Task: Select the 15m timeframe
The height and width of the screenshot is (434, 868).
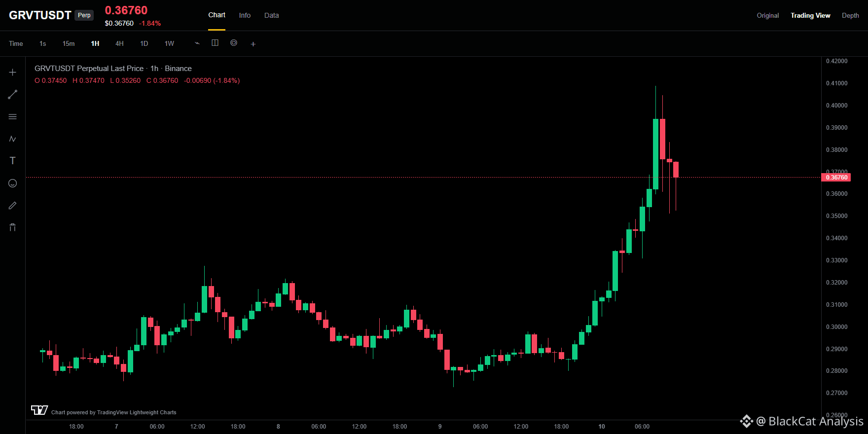Action: click(x=69, y=43)
